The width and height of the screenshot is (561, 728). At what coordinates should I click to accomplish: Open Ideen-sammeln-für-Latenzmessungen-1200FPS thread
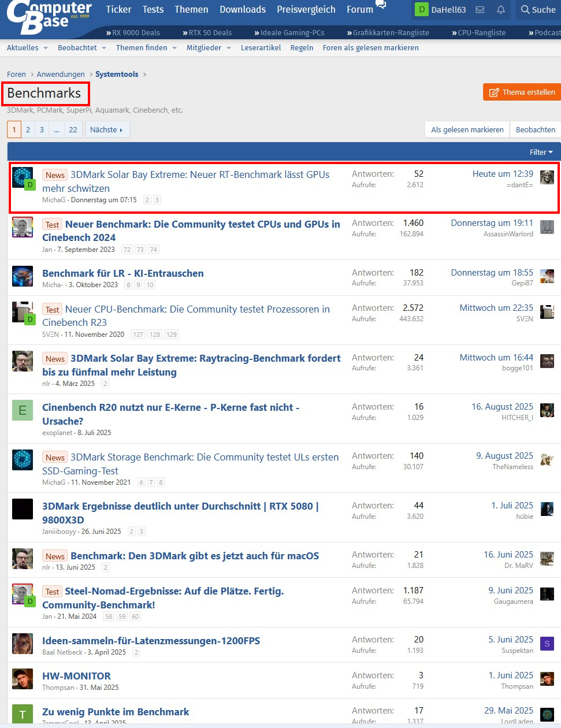[x=151, y=641]
